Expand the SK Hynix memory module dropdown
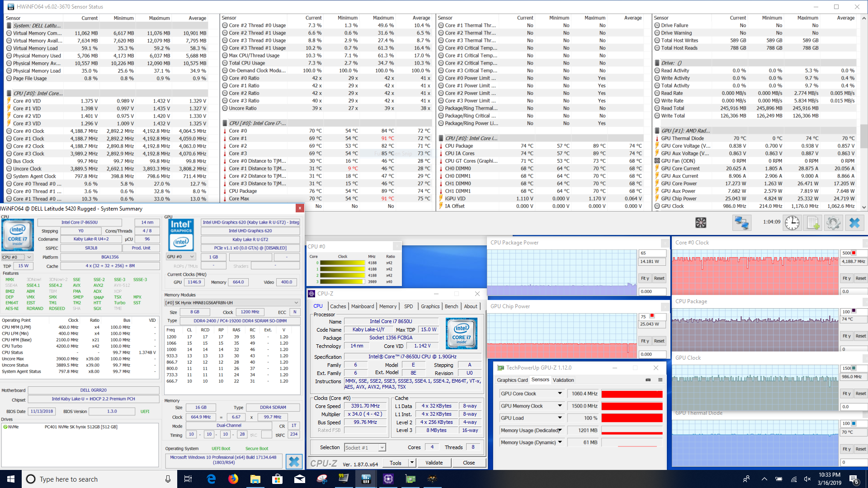Image resolution: width=868 pixels, height=488 pixels. pyautogui.click(x=297, y=303)
